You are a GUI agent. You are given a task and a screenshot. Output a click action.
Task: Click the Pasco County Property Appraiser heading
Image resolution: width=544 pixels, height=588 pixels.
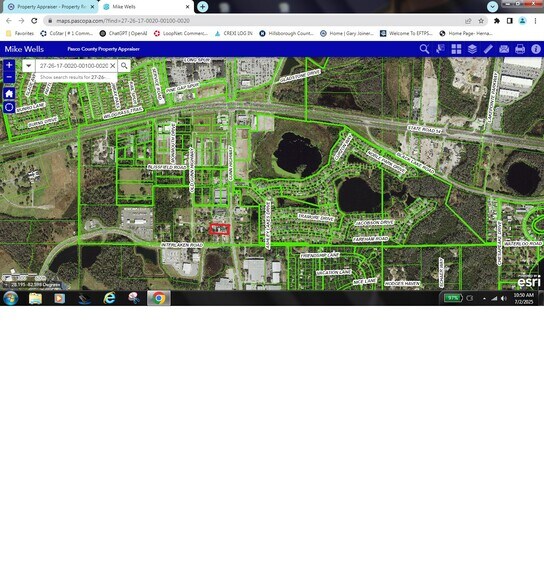(103, 49)
